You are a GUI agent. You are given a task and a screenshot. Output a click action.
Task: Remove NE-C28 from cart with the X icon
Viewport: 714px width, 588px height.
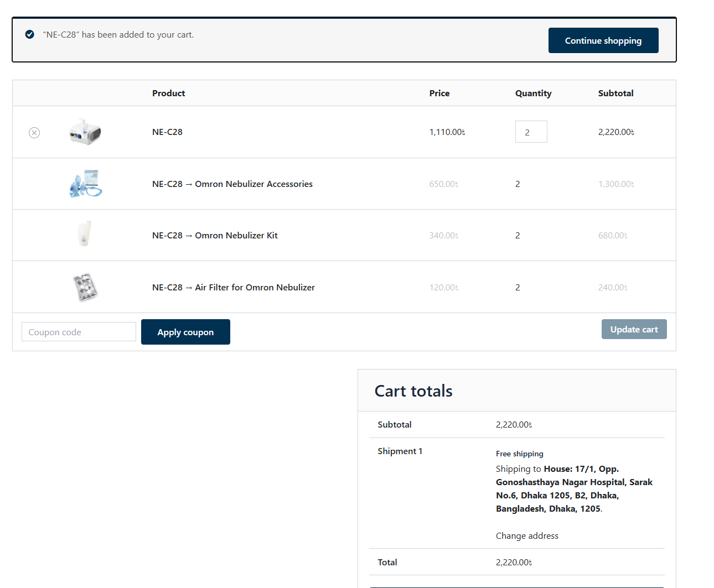click(34, 133)
